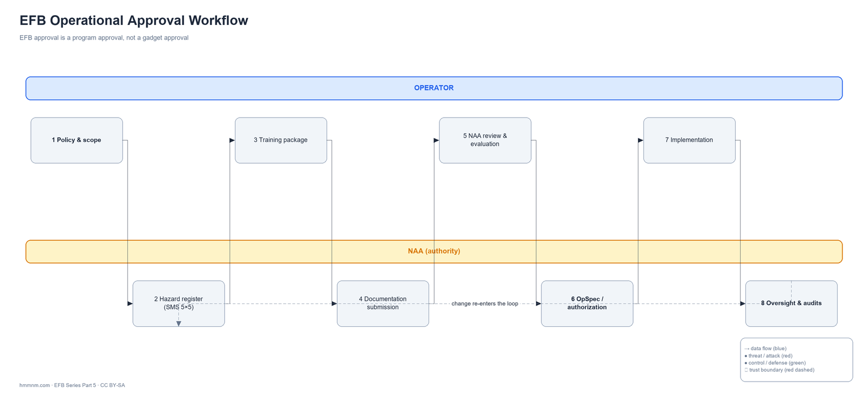Select the '6 OpSpec / authorization' node
Image resolution: width=868 pixels, height=406 pixels.
point(587,304)
